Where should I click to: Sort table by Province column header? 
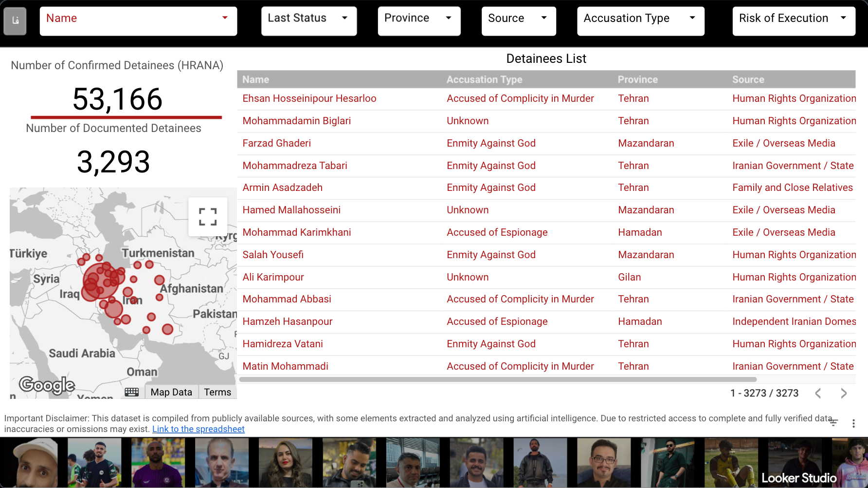pyautogui.click(x=637, y=79)
